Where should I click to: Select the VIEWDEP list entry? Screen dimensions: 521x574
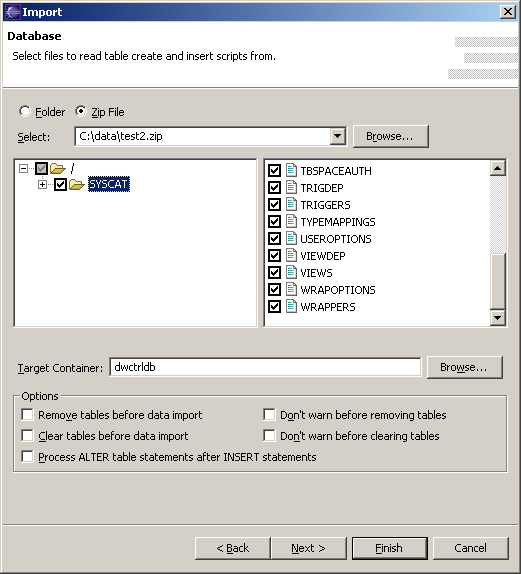323,256
